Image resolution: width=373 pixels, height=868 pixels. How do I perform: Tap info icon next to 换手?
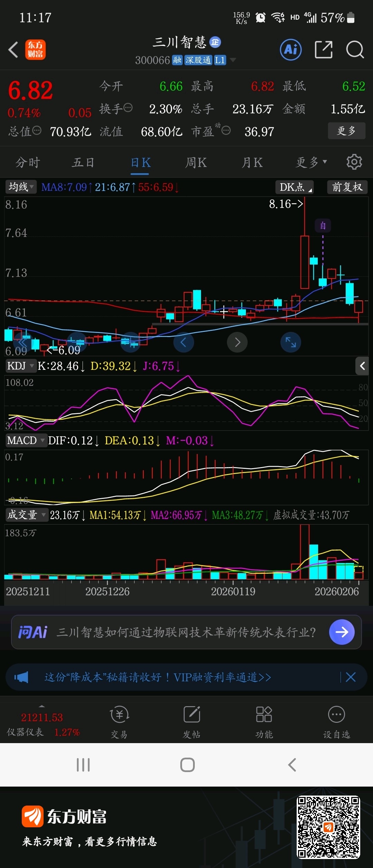128,108
